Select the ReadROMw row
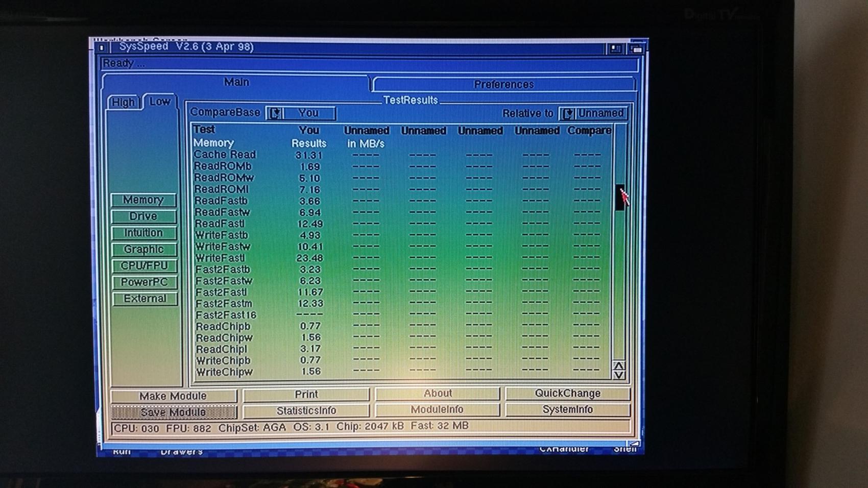Viewport: 868px width, 488px height. pyautogui.click(x=401, y=178)
